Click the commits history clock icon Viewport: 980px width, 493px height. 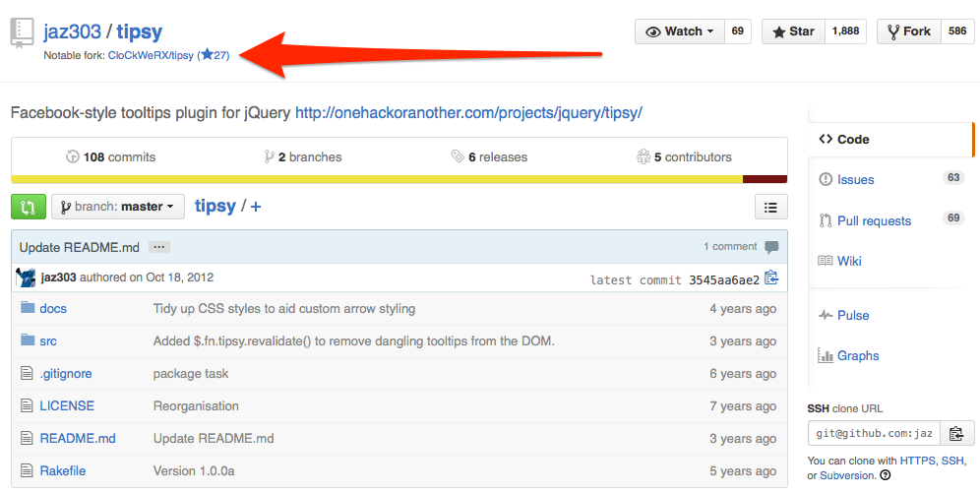[73, 156]
